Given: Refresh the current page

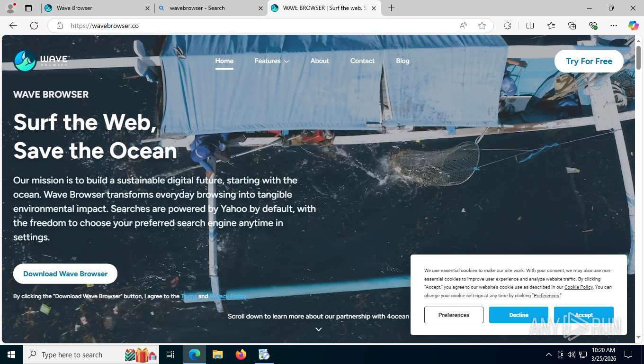Looking at the screenshot, I should [34, 26].
